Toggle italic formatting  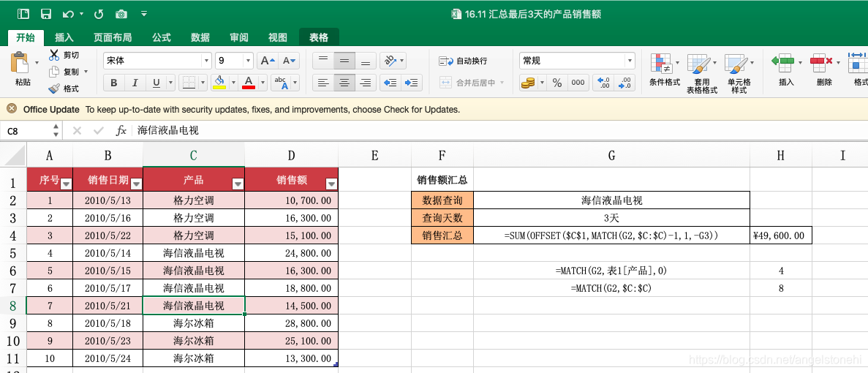[135, 83]
